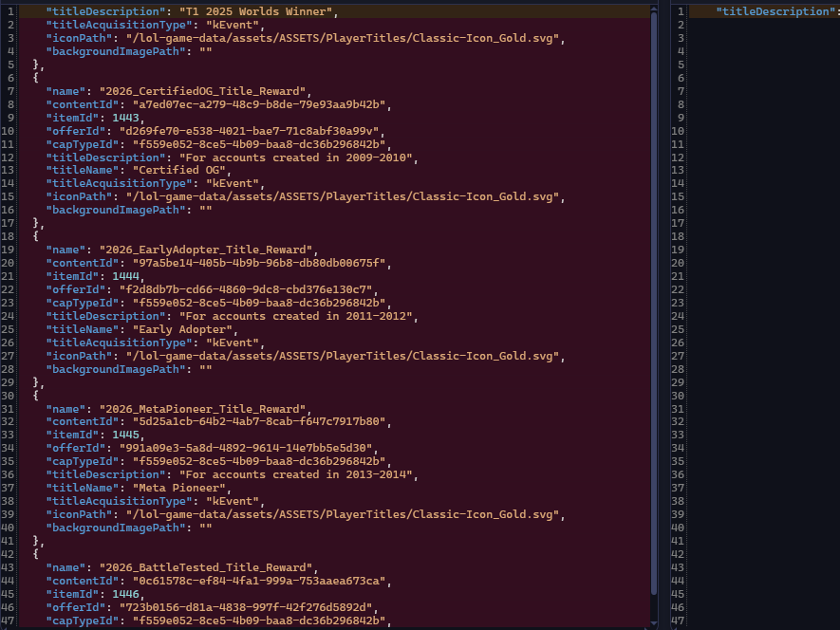
Task: Click the itemId value 1446
Action: click(125, 594)
